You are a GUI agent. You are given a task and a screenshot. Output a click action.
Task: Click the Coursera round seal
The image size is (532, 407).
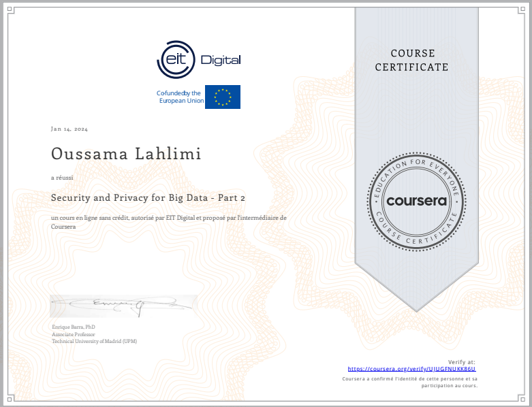(417, 201)
